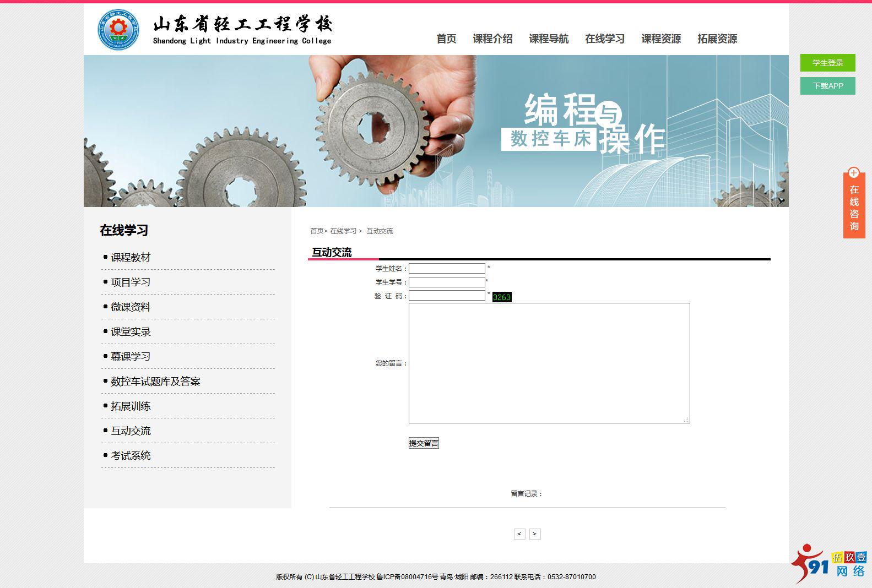Image resolution: width=872 pixels, height=588 pixels.
Task: Go to next page of messages
Action: [535, 534]
